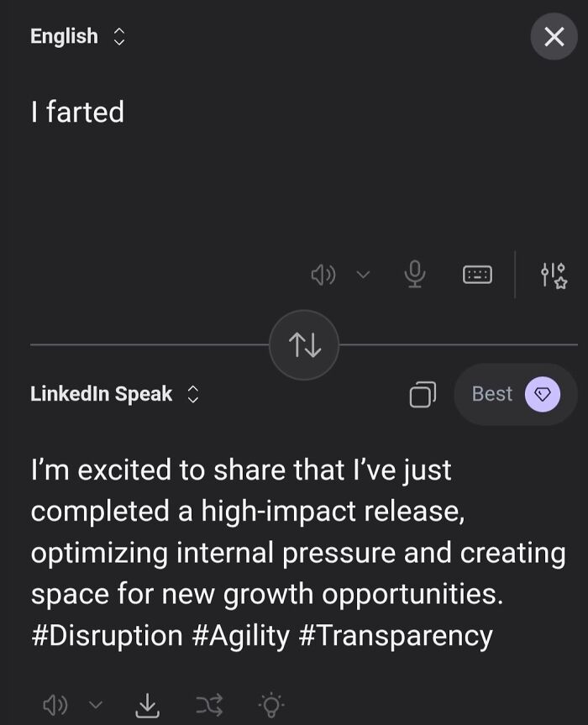
Task: Start voice input with the microphone icon
Action: pos(416,275)
